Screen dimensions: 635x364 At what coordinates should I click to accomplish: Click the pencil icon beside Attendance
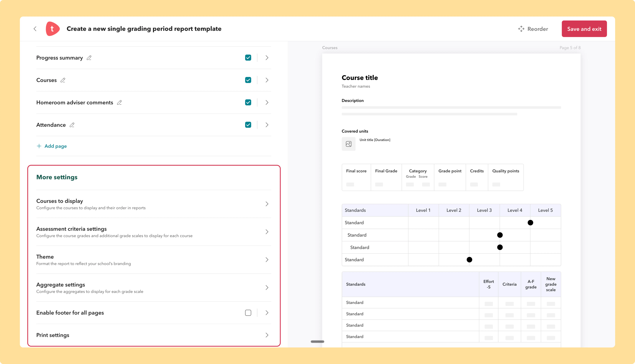point(72,125)
